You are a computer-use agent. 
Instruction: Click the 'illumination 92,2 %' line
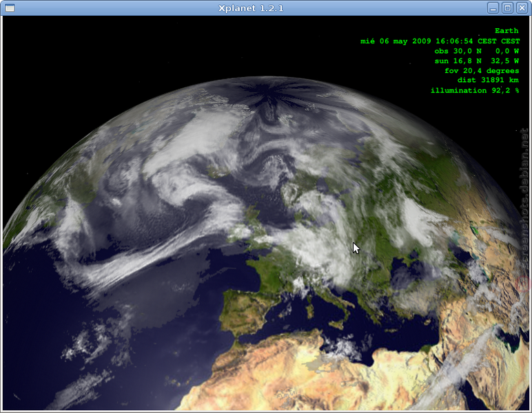click(475, 90)
